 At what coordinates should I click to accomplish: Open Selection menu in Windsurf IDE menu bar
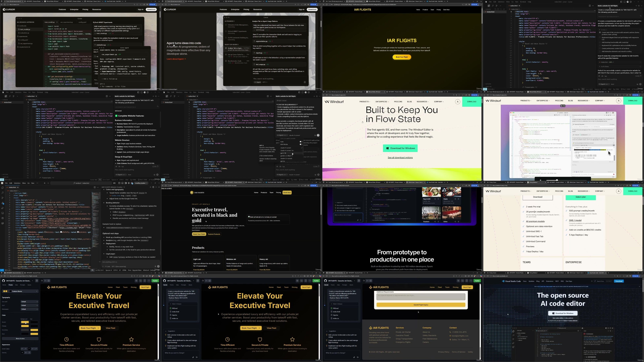(17, 183)
